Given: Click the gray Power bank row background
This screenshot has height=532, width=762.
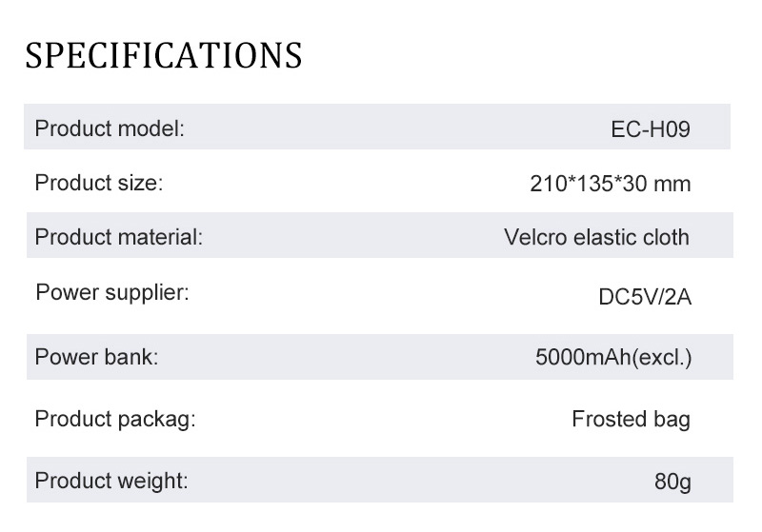Looking at the screenshot, I should (379, 357).
